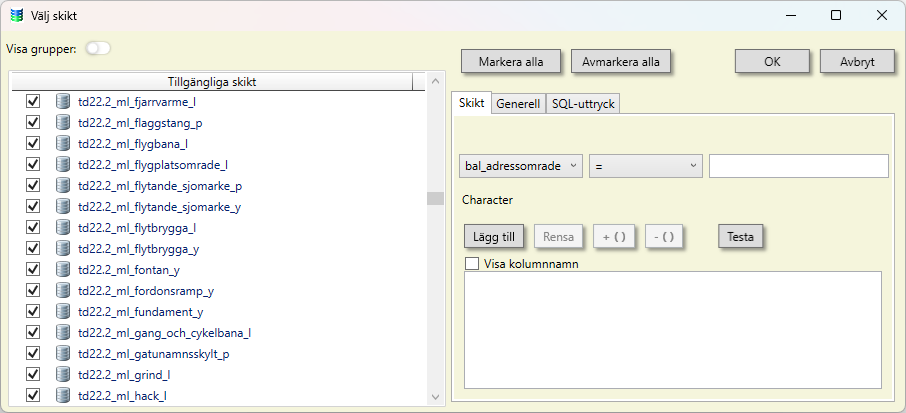Click database icon beside td22.2_ml_flaggstang_p
The width and height of the screenshot is (906, 413).
point(63,123)
